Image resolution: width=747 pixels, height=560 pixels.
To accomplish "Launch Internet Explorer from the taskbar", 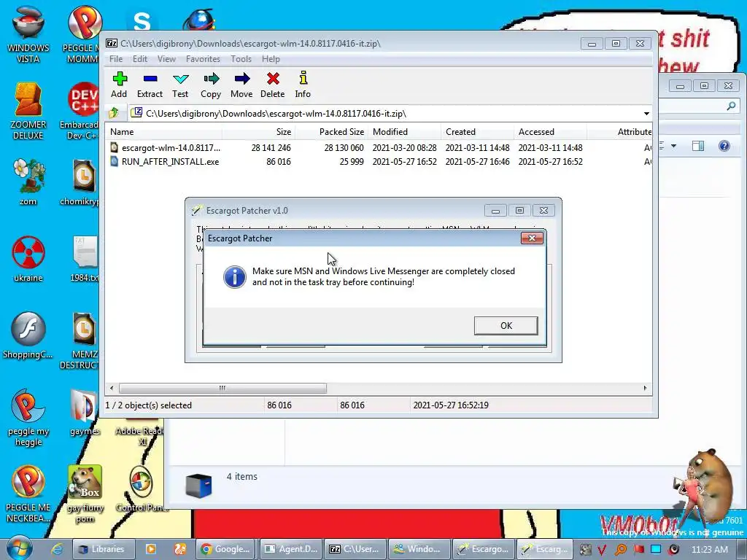I will [57, 549].
